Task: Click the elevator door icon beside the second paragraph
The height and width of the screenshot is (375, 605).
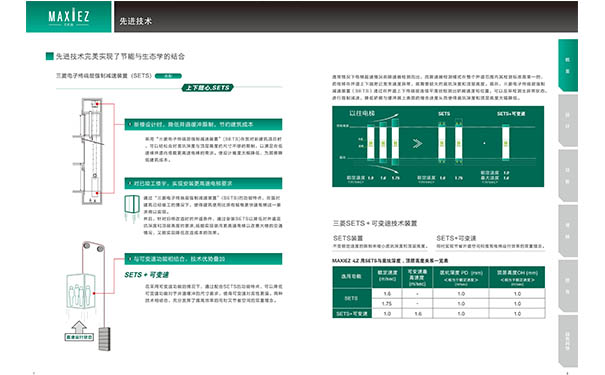Action: click(132, 209)
